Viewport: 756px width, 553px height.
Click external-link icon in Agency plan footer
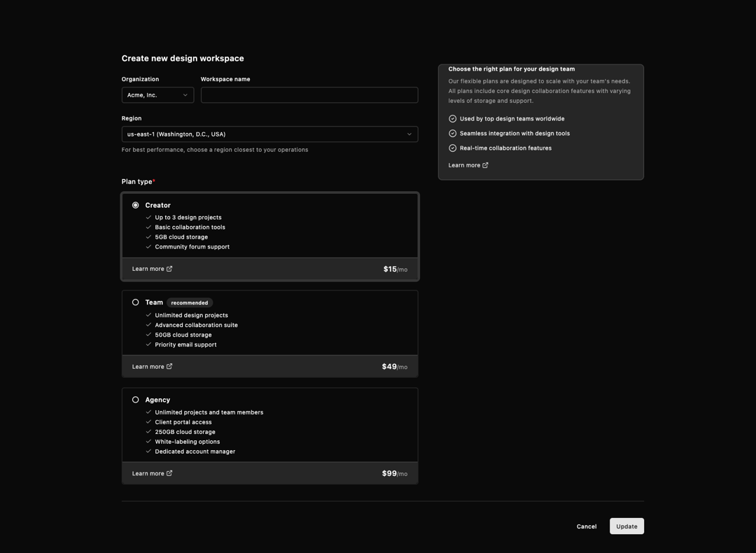tap(169, 473)
